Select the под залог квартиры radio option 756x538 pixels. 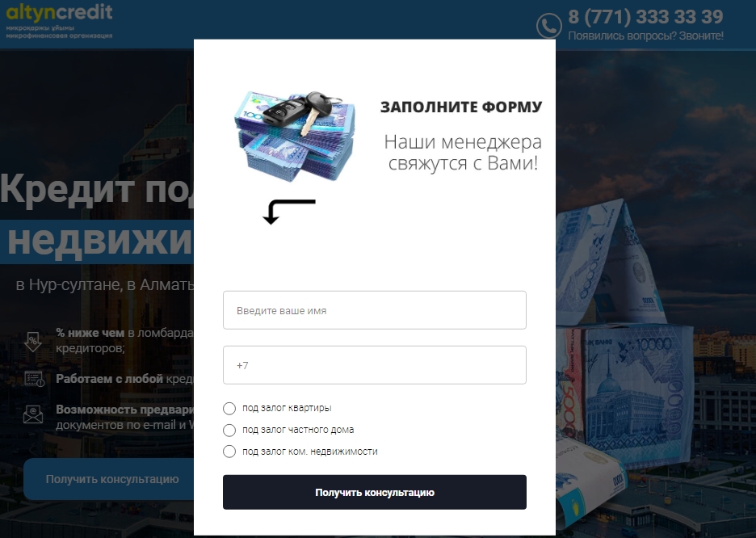229,408
